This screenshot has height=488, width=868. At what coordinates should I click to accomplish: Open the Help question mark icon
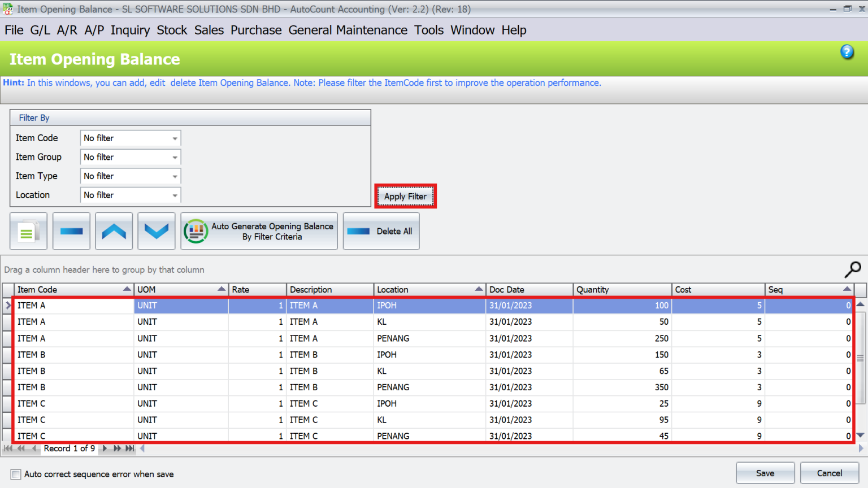(x=847, y=51)
